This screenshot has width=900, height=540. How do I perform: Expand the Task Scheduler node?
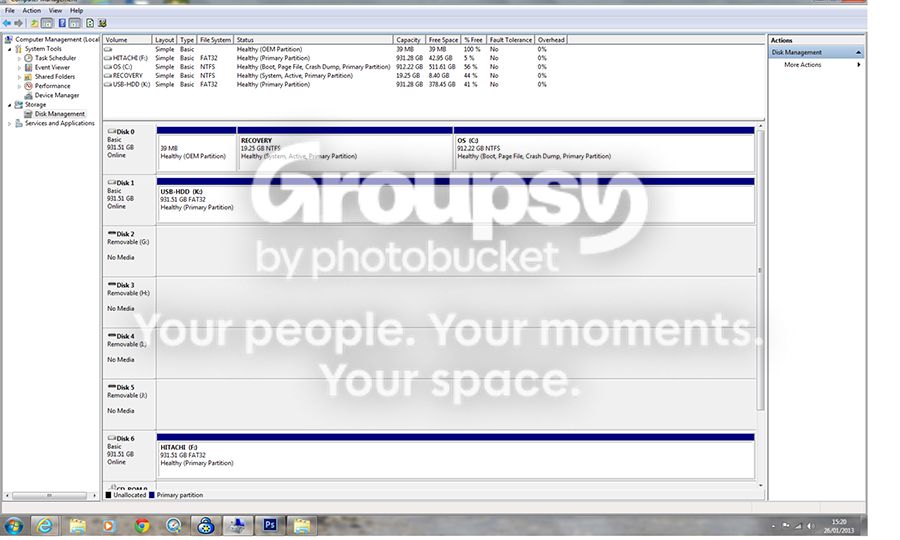pyautogui.click(x=19, y=59)
